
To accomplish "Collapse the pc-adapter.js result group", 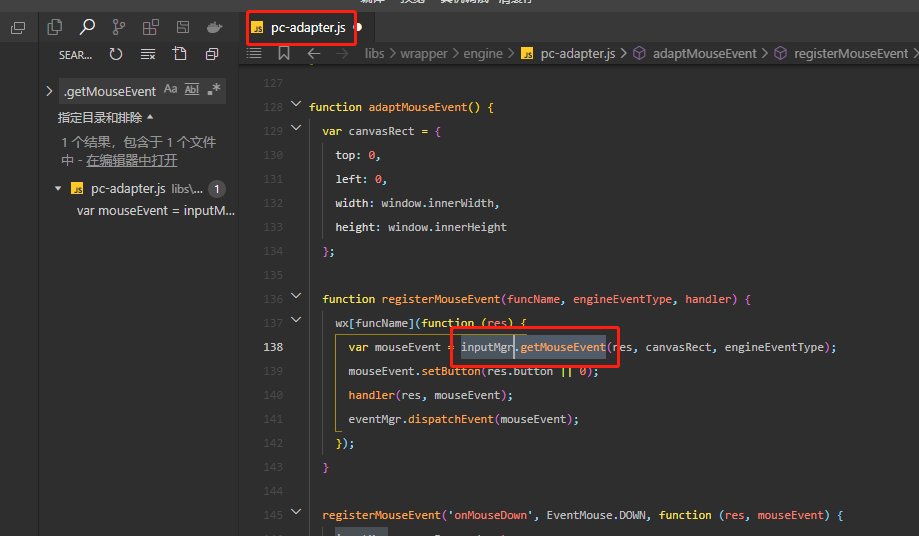I will click(58, 189).
